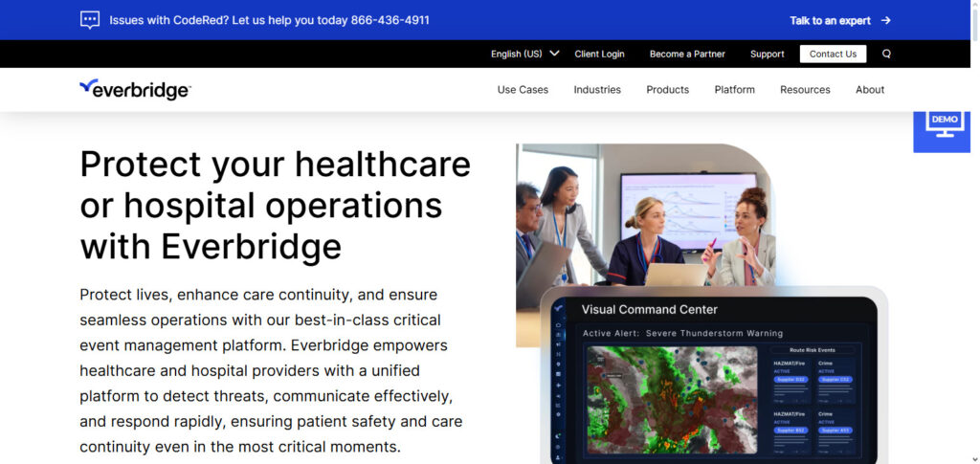Screen dimensions: 980x464
Task: Click the "Visual Command Center" title
Action: [x=650, y=310]
